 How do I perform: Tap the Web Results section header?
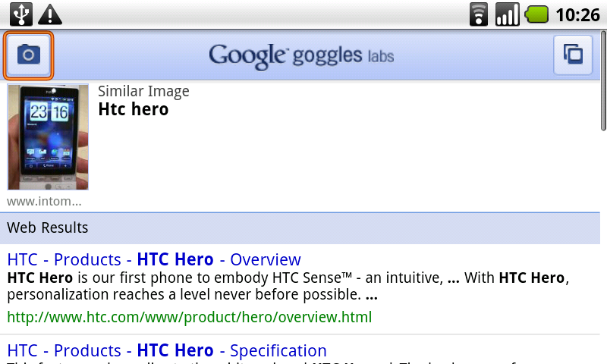48,227
